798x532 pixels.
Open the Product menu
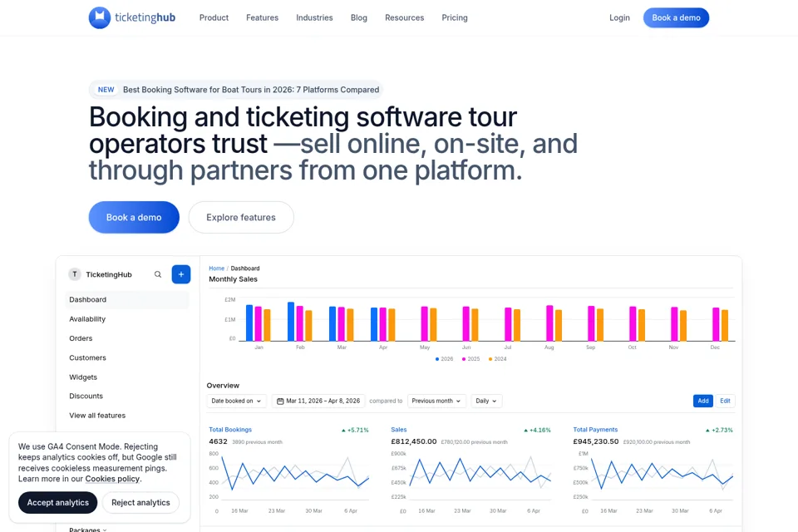tap(214, 17)
